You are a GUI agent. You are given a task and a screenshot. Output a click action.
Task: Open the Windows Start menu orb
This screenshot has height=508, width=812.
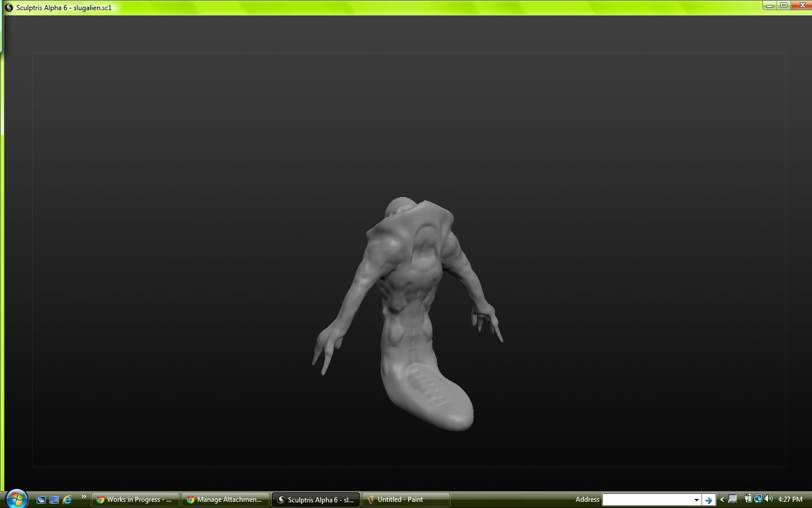[x=16, y=498]
